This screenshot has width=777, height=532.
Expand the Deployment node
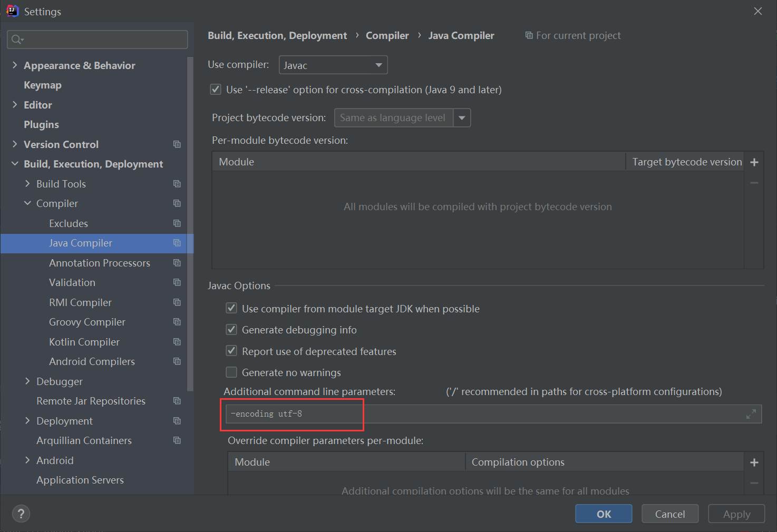click(x=27, y=421)
